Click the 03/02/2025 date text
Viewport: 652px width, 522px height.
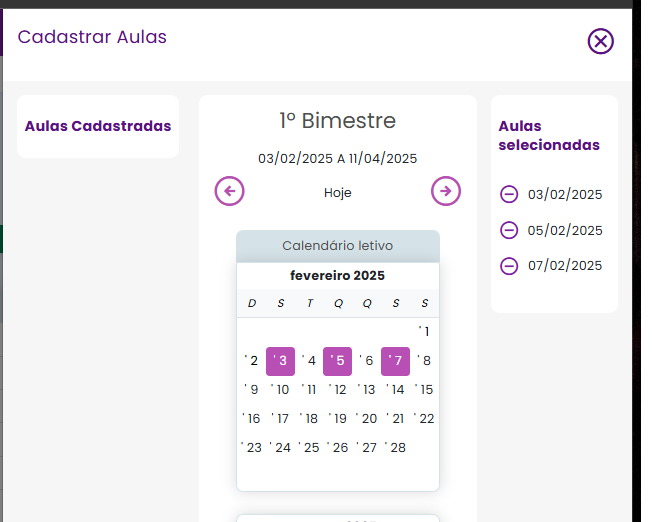(x=565, y=195)
